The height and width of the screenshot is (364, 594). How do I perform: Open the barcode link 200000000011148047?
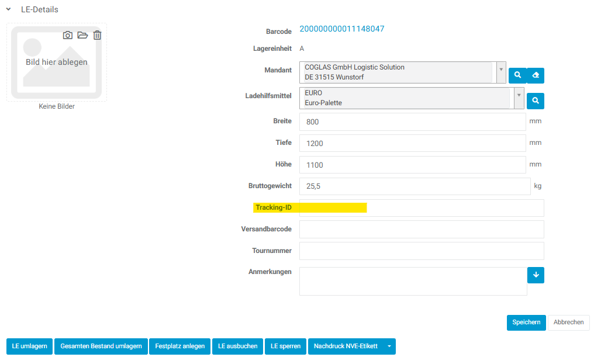[x=341, y=29]
